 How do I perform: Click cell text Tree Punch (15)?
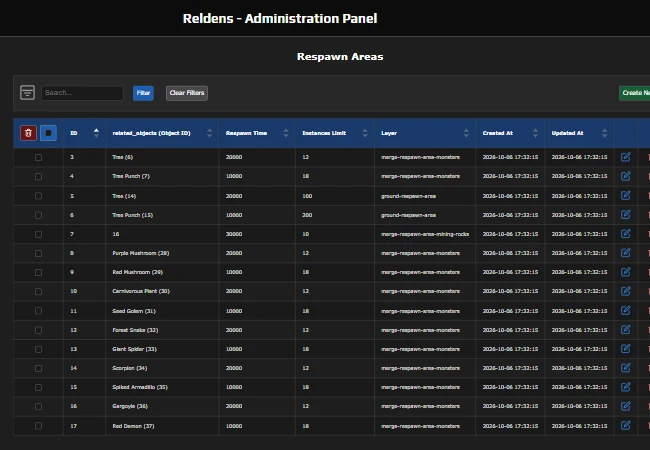[133, 215]
